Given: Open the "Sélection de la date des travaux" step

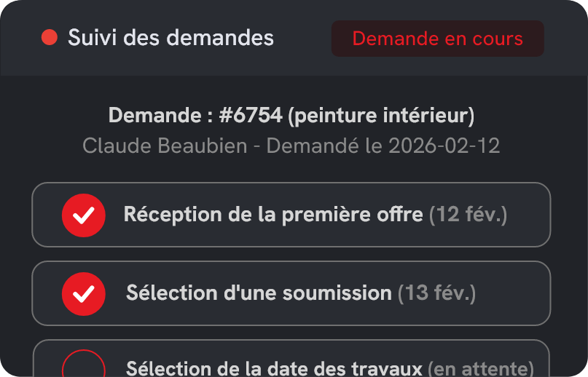Looking at the screenshot, I should (274, 368).
